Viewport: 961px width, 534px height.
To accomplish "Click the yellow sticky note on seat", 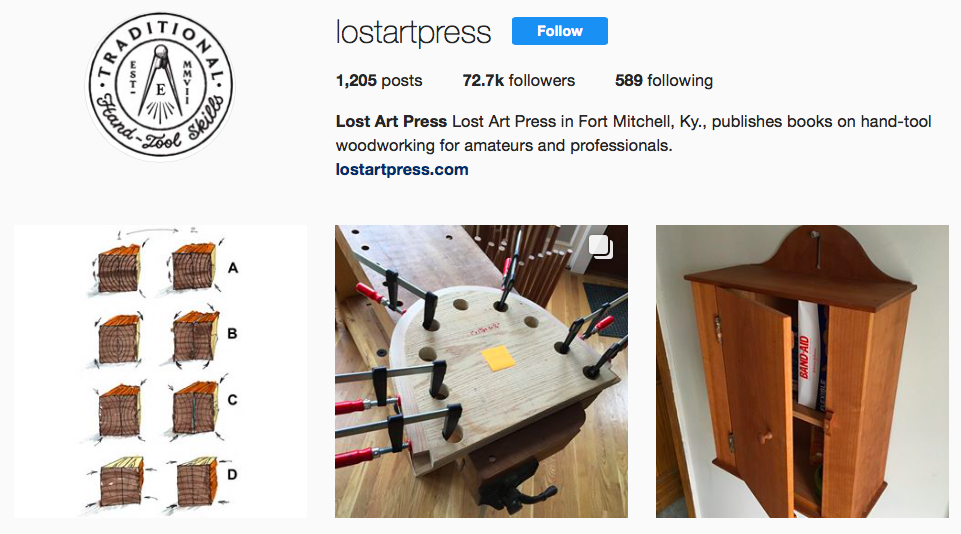I will click(x=498, y=359).
